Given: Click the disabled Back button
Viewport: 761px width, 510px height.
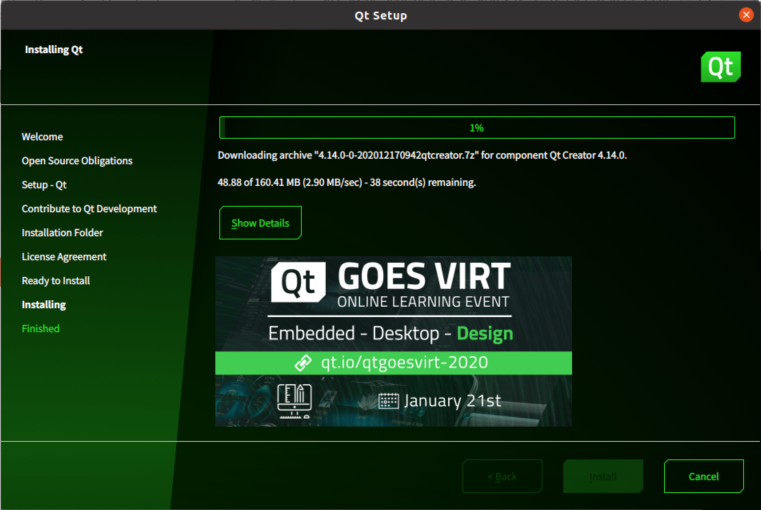Looking at the screenshot, I should [x=502, y=476].
